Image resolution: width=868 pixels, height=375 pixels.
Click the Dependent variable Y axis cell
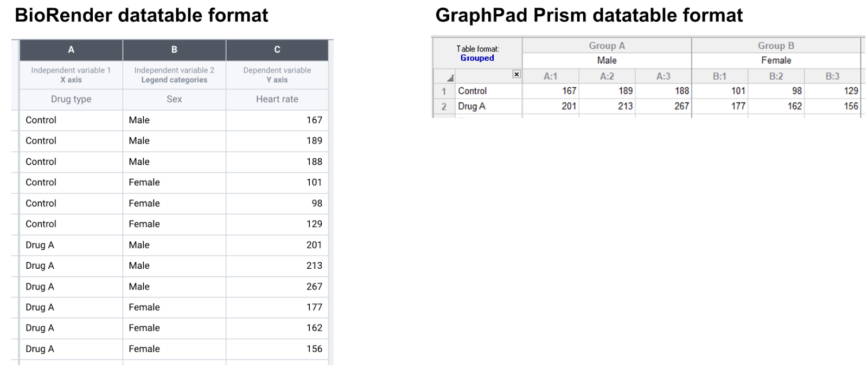(x=277, y=75)
